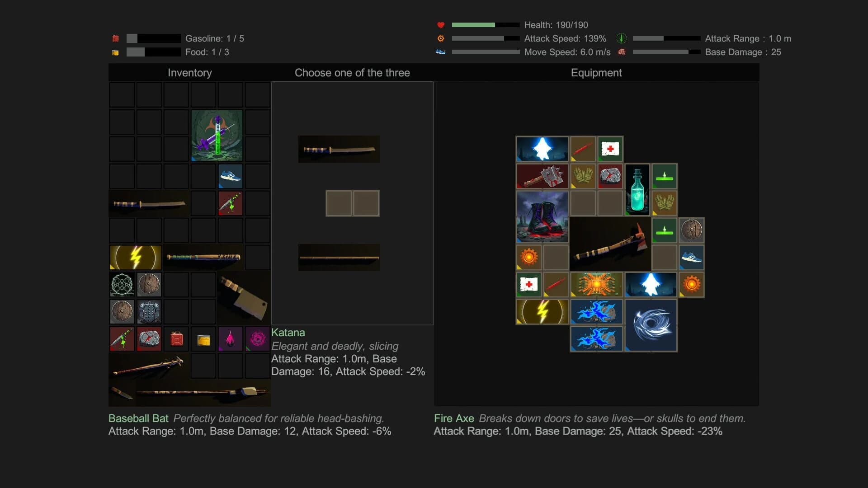Image resolution: width=868 pixels, height=488 pixels.
Task: Click the Equipment panel header
Action: pyautogui.click(x=596, y=73)
